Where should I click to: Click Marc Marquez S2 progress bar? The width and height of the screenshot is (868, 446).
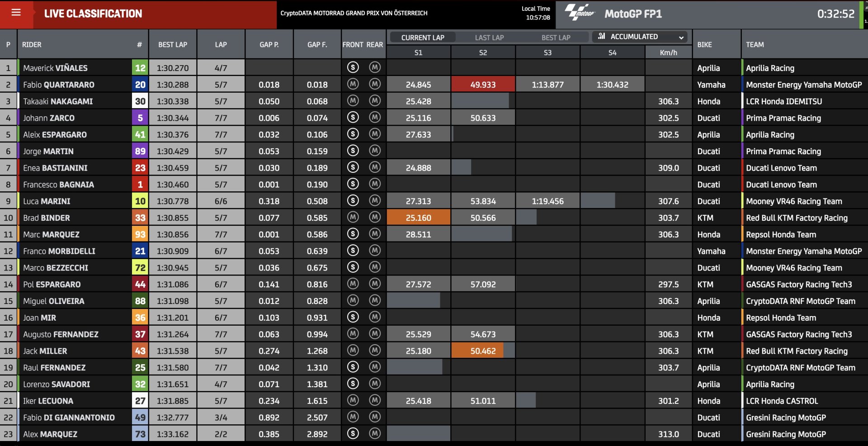click(481, 234)
